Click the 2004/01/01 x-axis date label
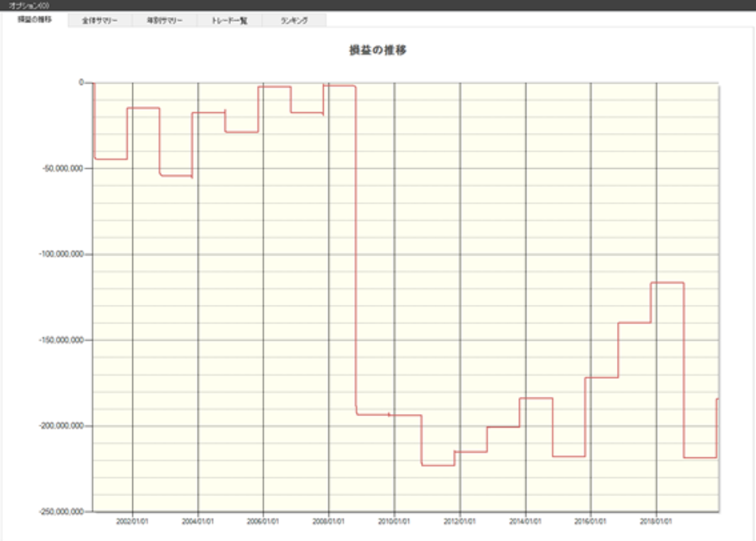This screenshot has height=541, width=756. tap(198, 522)
